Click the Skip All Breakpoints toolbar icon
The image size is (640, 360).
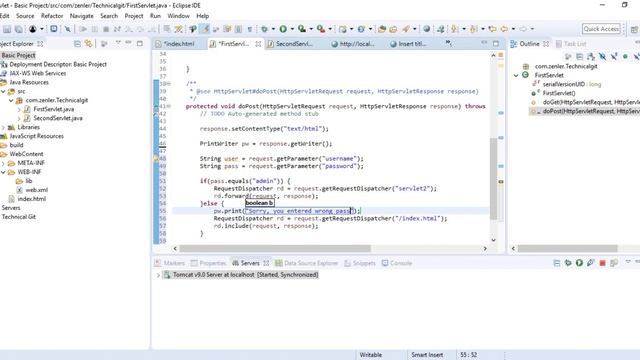[x=68, y=29]
